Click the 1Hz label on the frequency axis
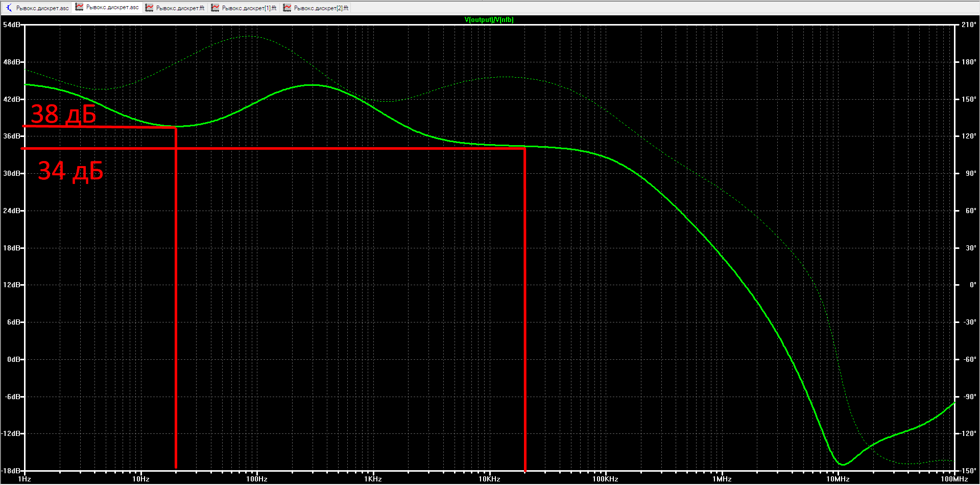 (25, 479)
